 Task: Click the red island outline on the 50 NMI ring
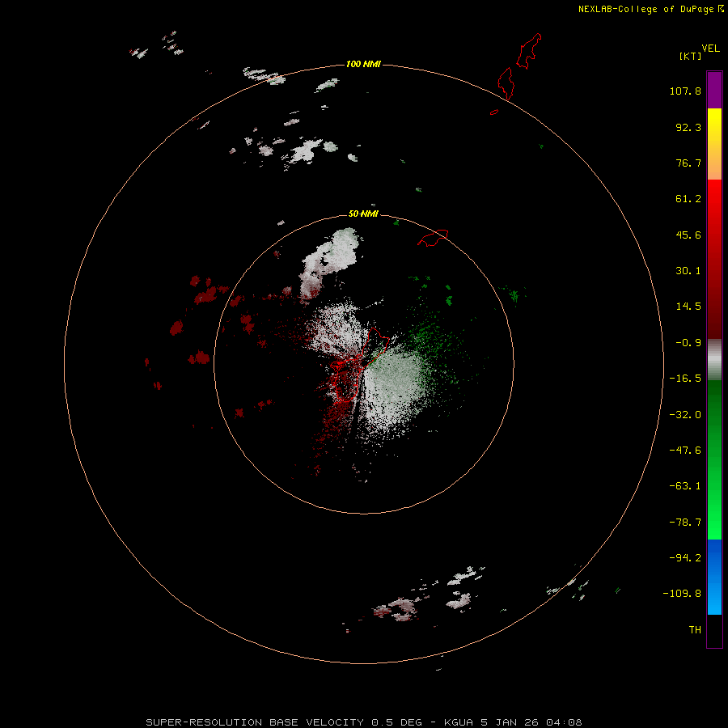tap(433, 238)
